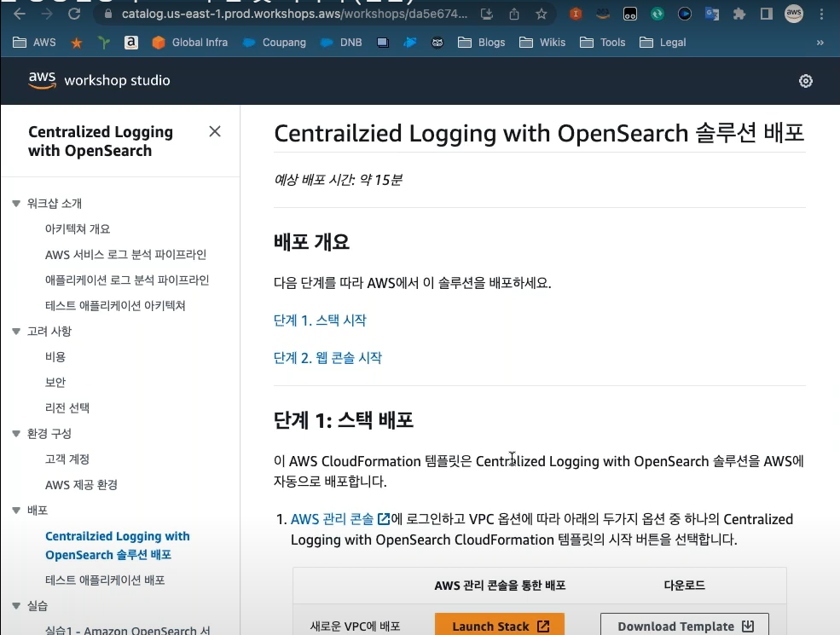The image size is (840, 635).
Task: Click the blue play-button extension icon
Action: click(x=685, y=14)
